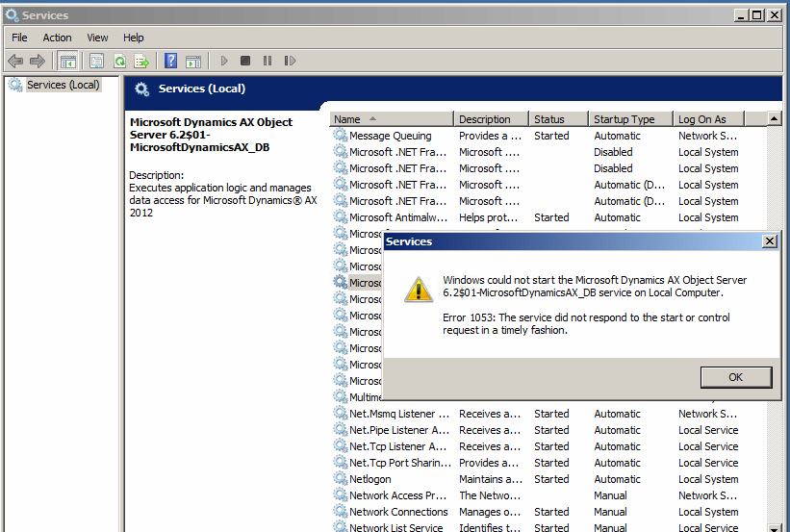790x532 pixels.
Task: Click the gear icon beside Net.Msmq Listener
Action: tap(340, 413)
